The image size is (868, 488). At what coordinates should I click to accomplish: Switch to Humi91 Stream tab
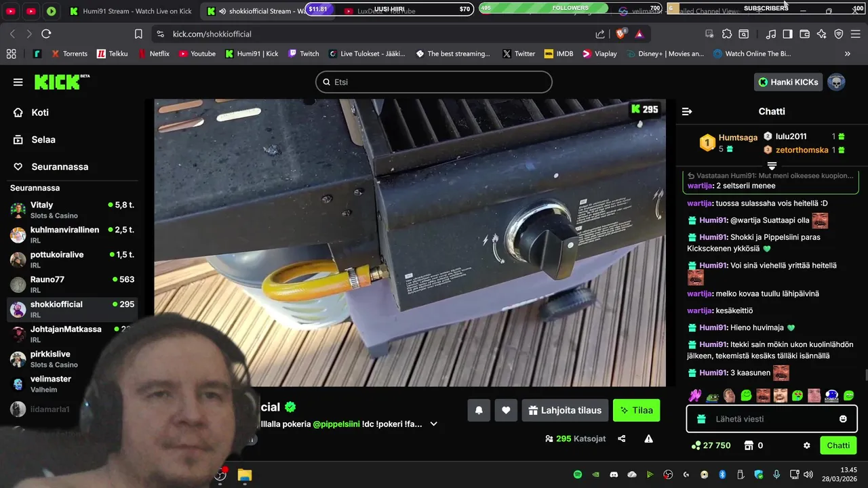click(x=131, y=11)
